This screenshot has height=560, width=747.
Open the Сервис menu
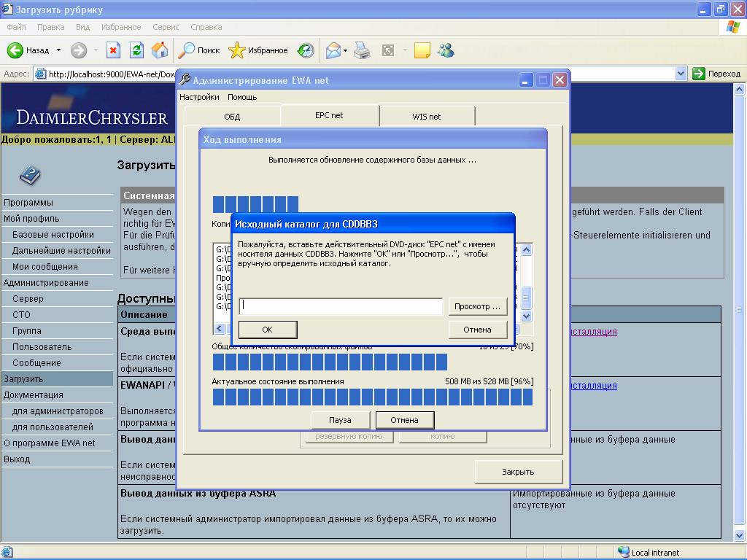click(x=166, y=27)
